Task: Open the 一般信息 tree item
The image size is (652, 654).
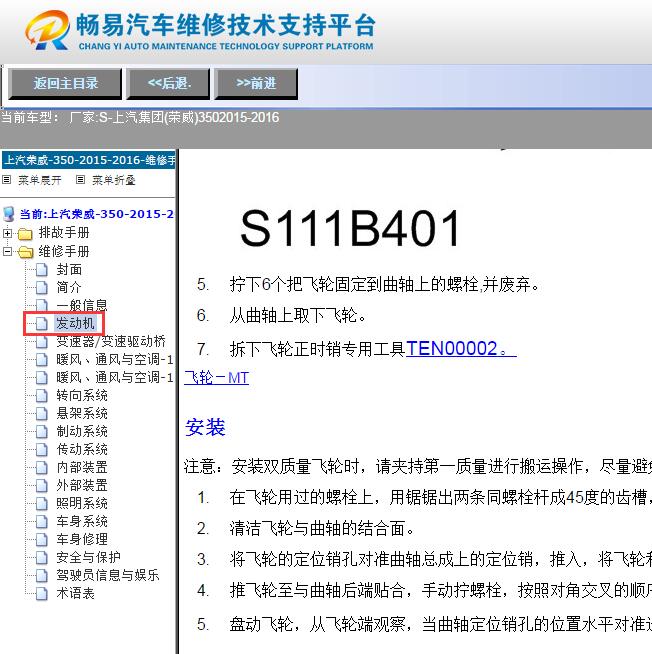Action: point(82,305)
